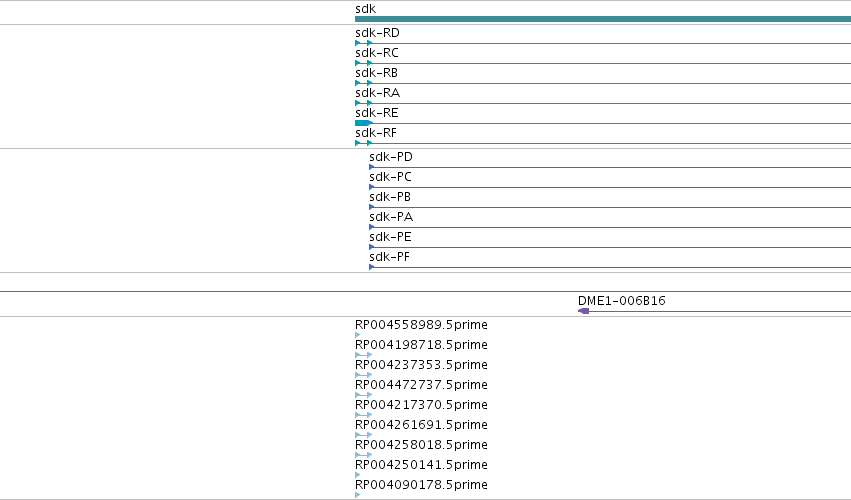Click the RP004250141.5prime arrow glyph
The height and width of the screenshot is (500, 851).
(358, 475)
